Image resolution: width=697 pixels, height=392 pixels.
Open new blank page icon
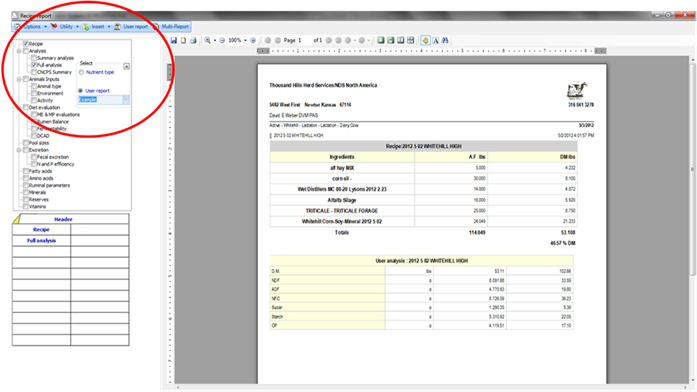click(x=183, y=40)
